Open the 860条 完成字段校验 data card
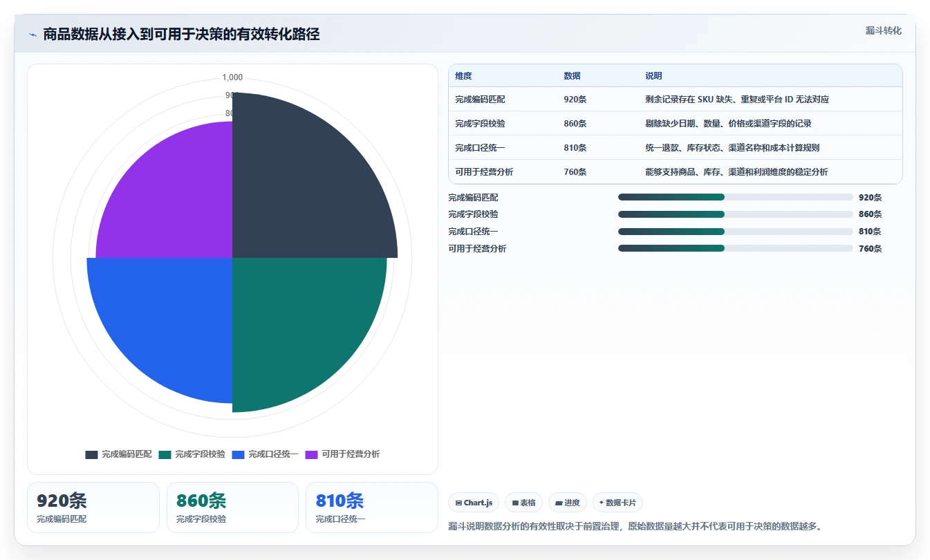 232,507
